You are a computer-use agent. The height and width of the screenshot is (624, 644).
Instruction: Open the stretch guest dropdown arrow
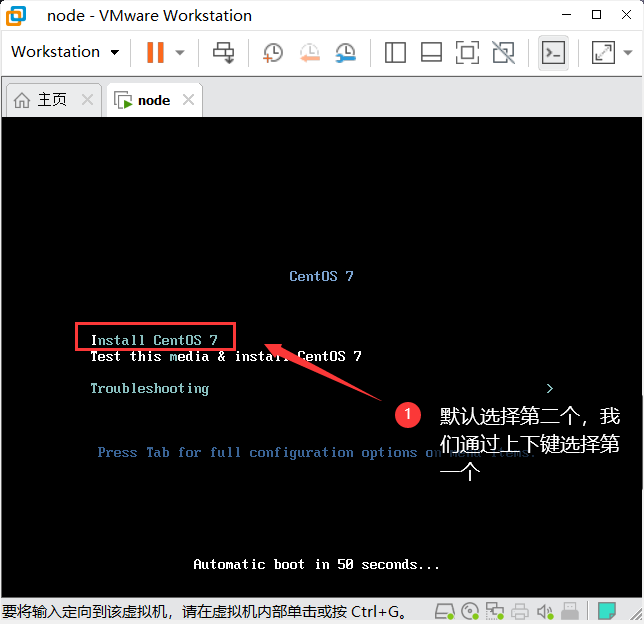(x=628, y=52)
